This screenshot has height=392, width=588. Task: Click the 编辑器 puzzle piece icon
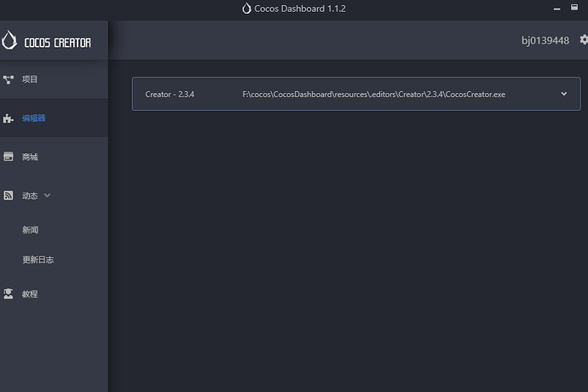[9, 118]
